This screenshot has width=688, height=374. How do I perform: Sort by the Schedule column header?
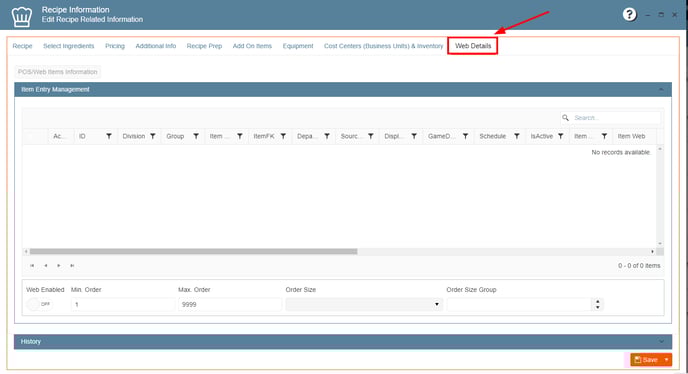(493, 136)
